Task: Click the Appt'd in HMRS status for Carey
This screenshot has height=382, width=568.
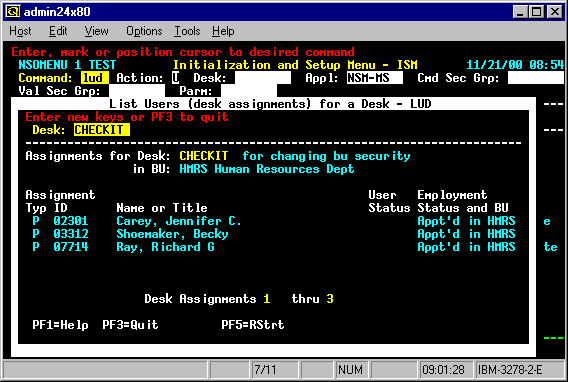Action: [x=466, y=221]
